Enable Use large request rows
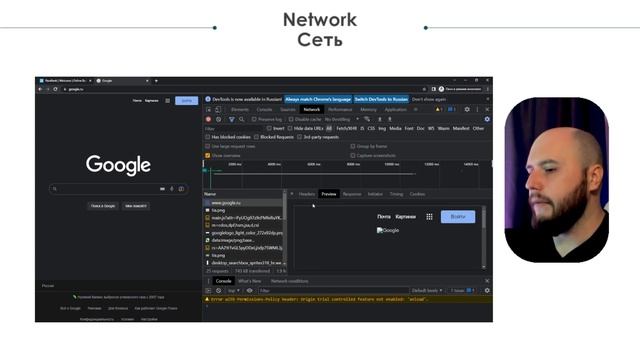 coord(208,146)
